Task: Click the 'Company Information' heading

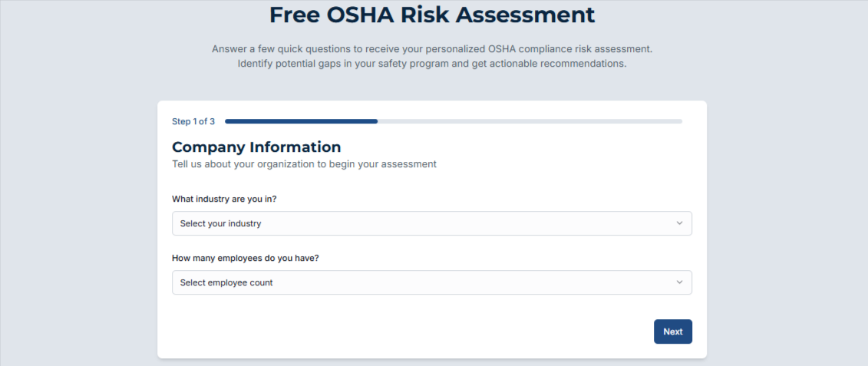Action: pyautogui.click(x=256, y=147)
